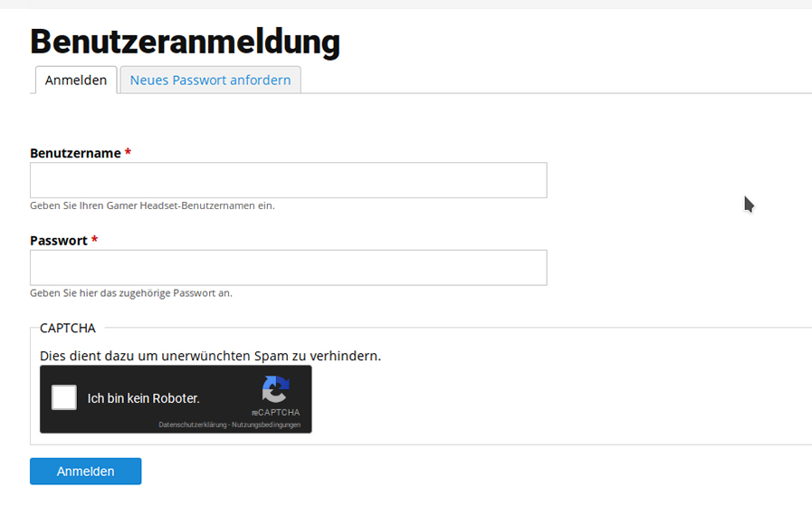Click the Benutzername field label

click(76, 153)
